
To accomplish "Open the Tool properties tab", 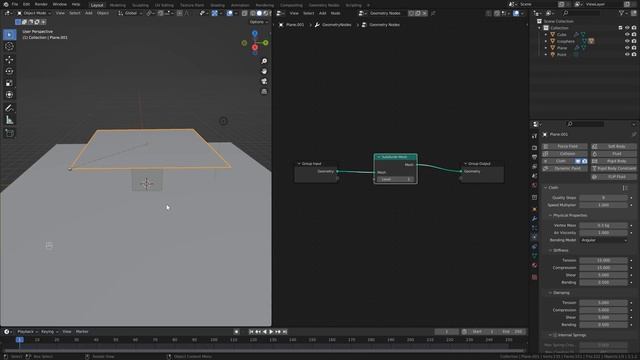I will coord(535,136).
